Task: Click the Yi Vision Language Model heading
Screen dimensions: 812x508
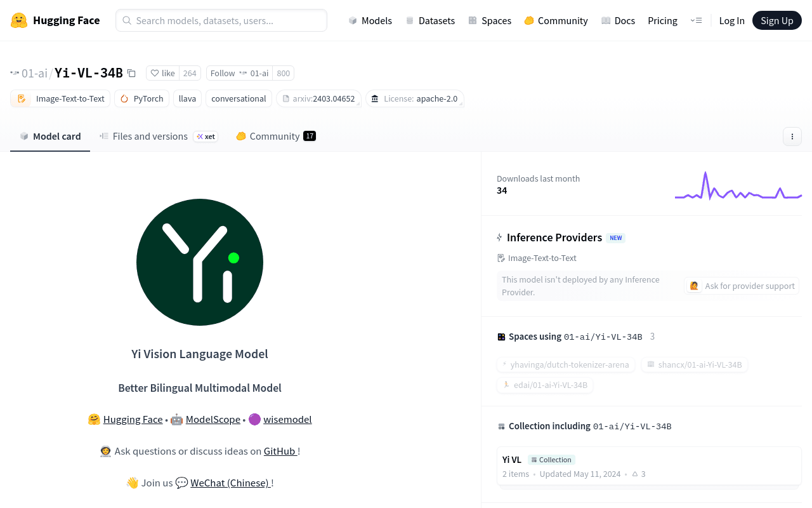Action: [x=200, y=354]
